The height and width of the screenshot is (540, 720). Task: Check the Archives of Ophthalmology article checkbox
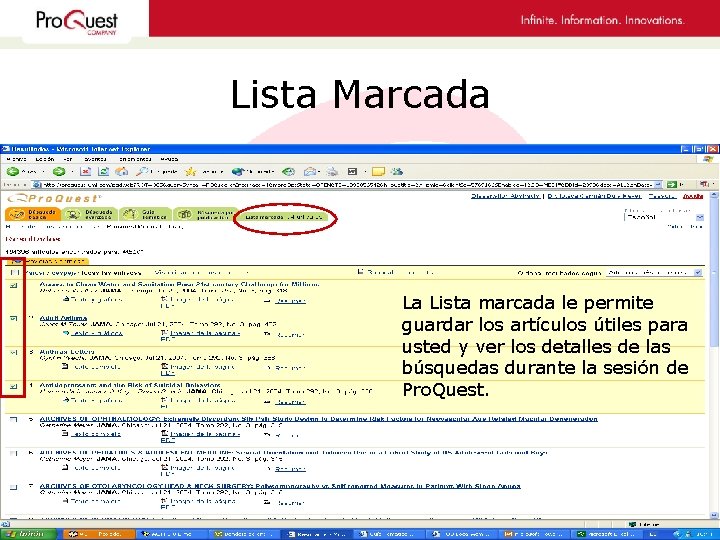pos(14,420)
